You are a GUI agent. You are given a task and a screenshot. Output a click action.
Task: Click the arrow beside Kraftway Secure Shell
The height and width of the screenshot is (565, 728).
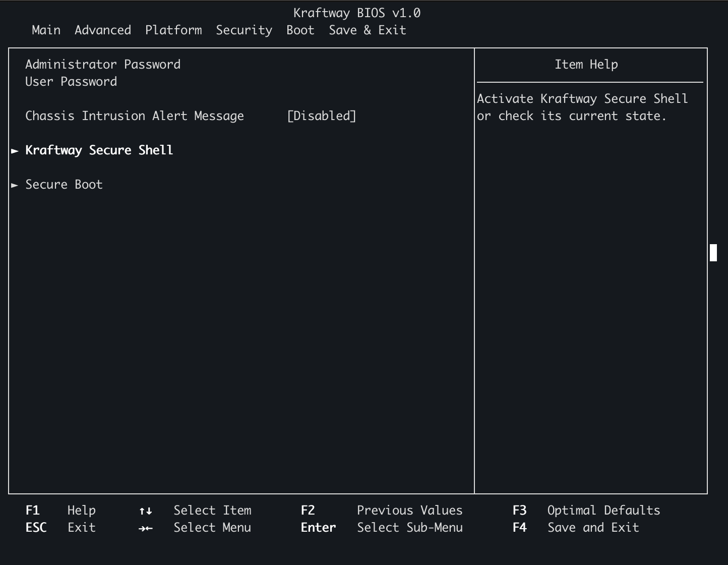tap(15, 150)
